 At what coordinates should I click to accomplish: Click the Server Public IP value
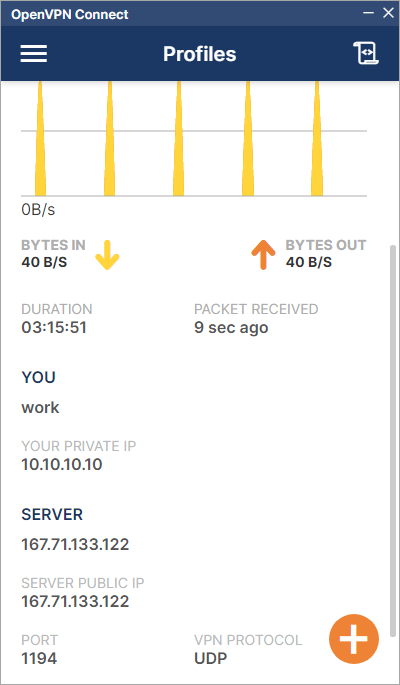pyautogui.click(x=75, y=602)
